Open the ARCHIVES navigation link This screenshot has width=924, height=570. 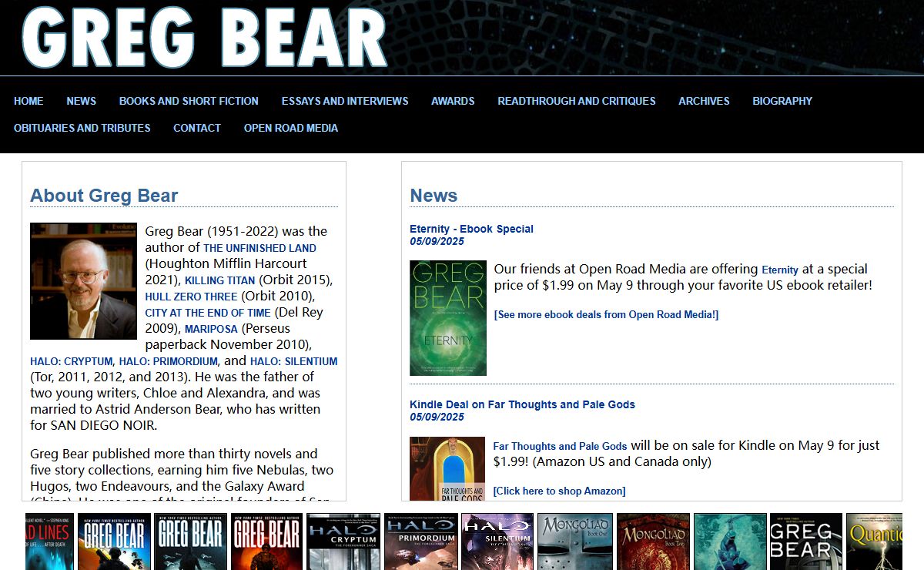pyautogui.click(x=704, y=101)
